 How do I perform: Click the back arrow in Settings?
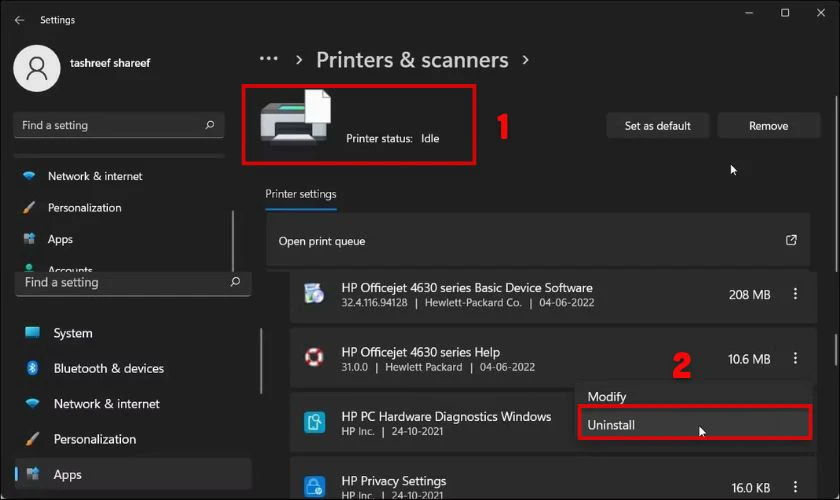tap(19, 20)
